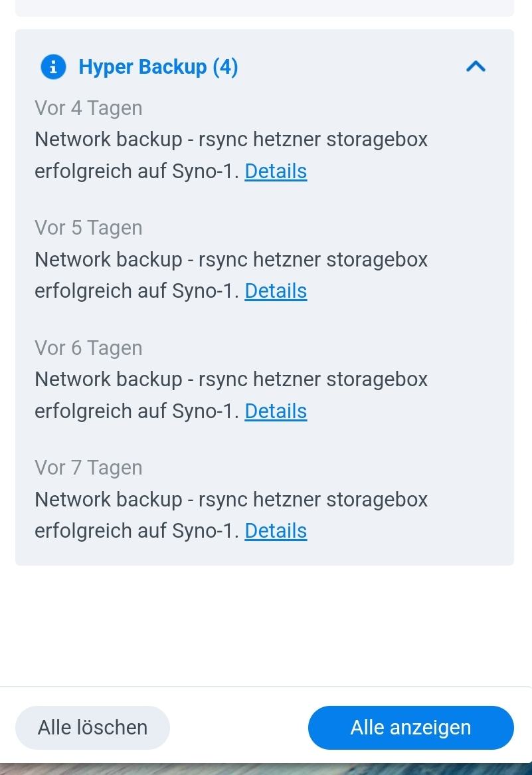This screenshot has height=775, width=532.
Task: Collapse the Hyper Backup group with the chevron
Action: point(476,66)
